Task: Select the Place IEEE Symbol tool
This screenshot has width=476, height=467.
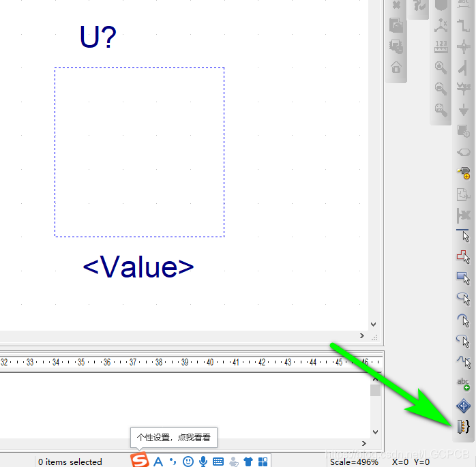Action: [464, 406]
